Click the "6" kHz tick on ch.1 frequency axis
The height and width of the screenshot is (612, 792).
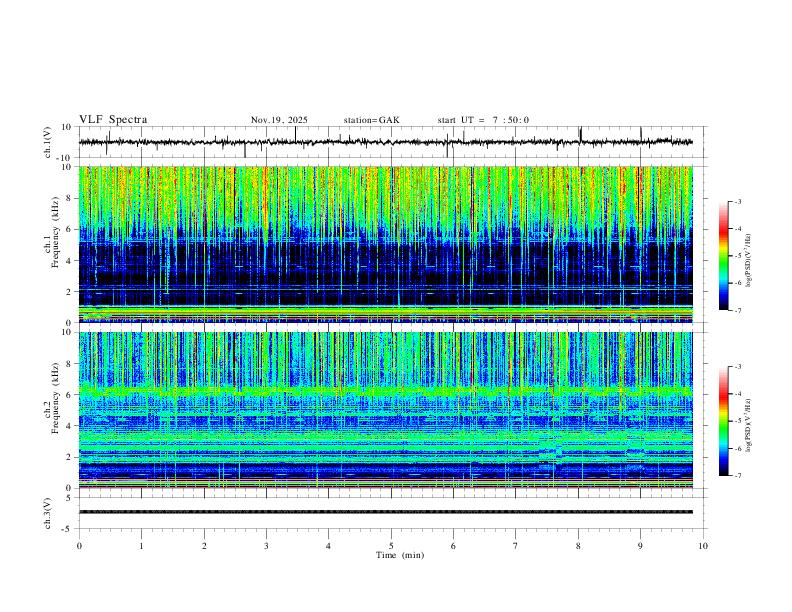(x=68, y=230)
